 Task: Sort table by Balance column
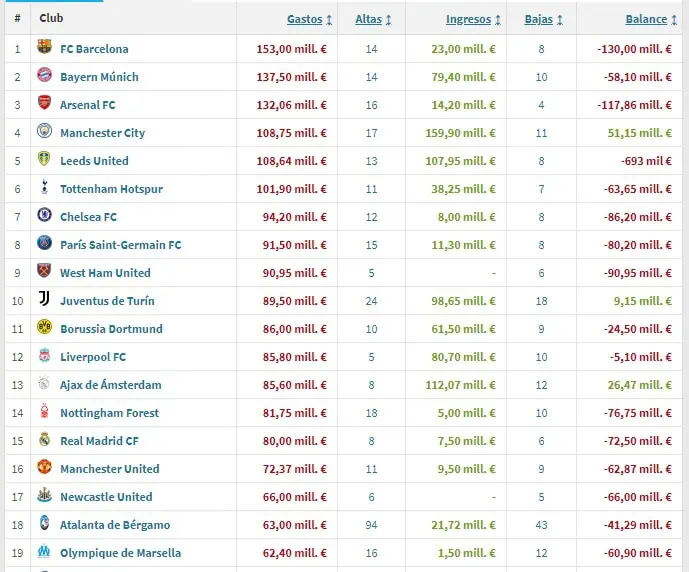[646, 20]
